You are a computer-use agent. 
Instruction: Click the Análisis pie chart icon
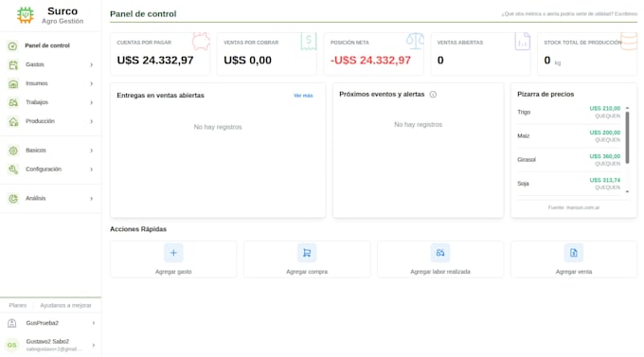pyautogui.click(x=13, y=199)
